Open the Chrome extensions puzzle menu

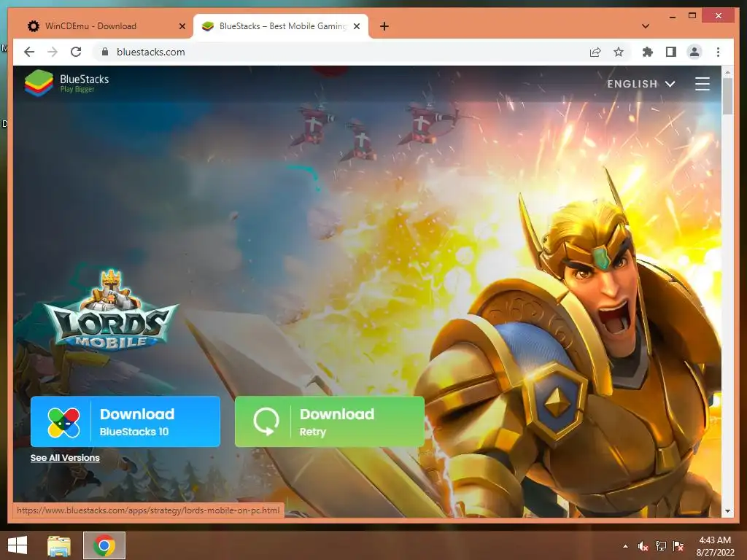tap(648, 52)
